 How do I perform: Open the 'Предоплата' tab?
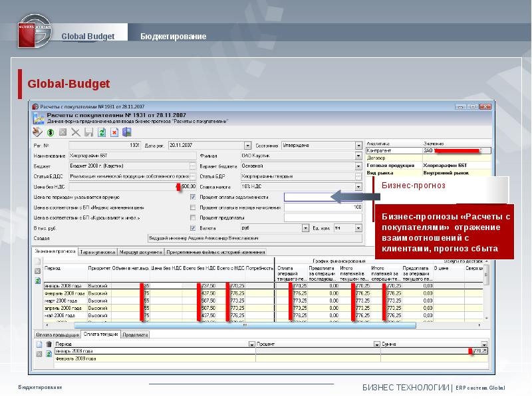pos(135,334)
